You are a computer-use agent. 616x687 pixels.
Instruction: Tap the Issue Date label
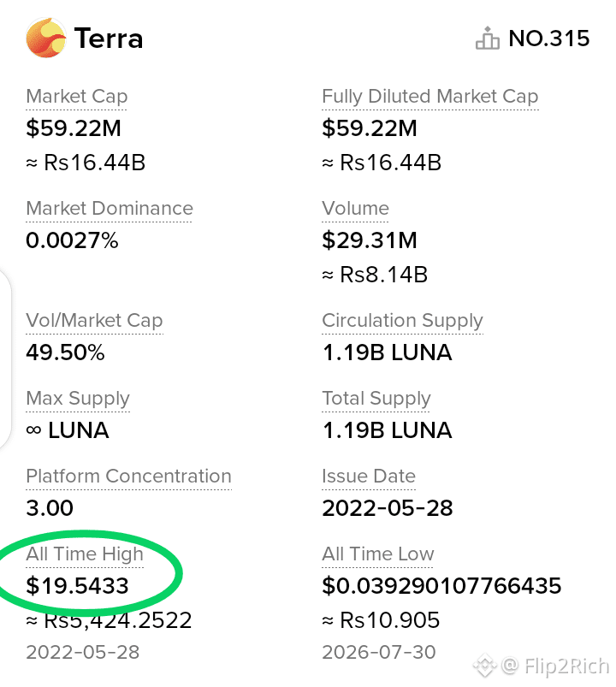coord(369,476)
